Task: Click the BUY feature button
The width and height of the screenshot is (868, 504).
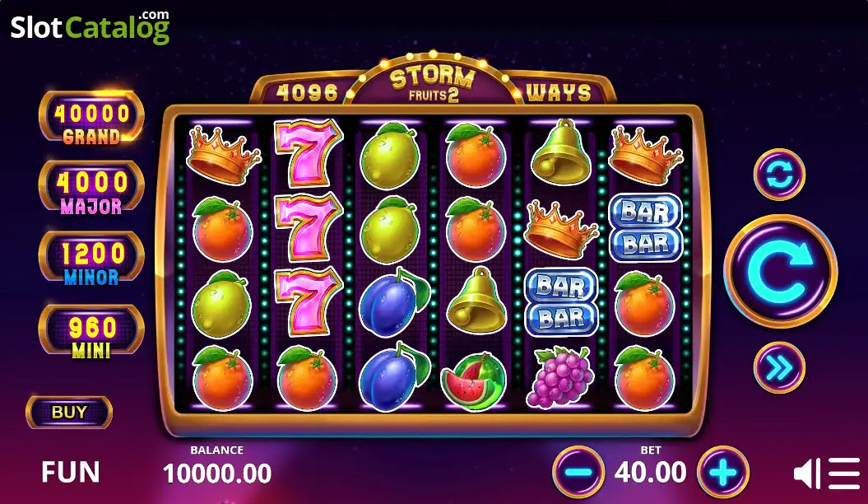Action: (69, 413)
